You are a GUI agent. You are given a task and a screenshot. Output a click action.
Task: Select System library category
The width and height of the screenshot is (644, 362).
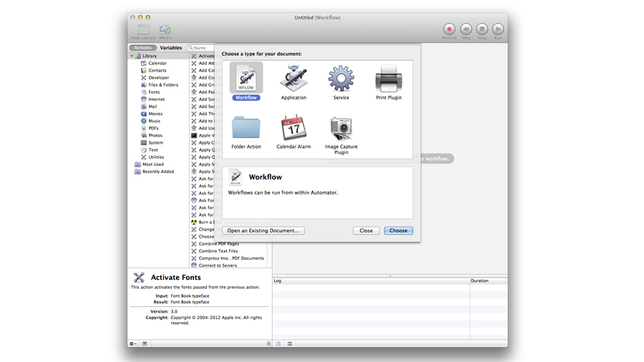[156, 143]
